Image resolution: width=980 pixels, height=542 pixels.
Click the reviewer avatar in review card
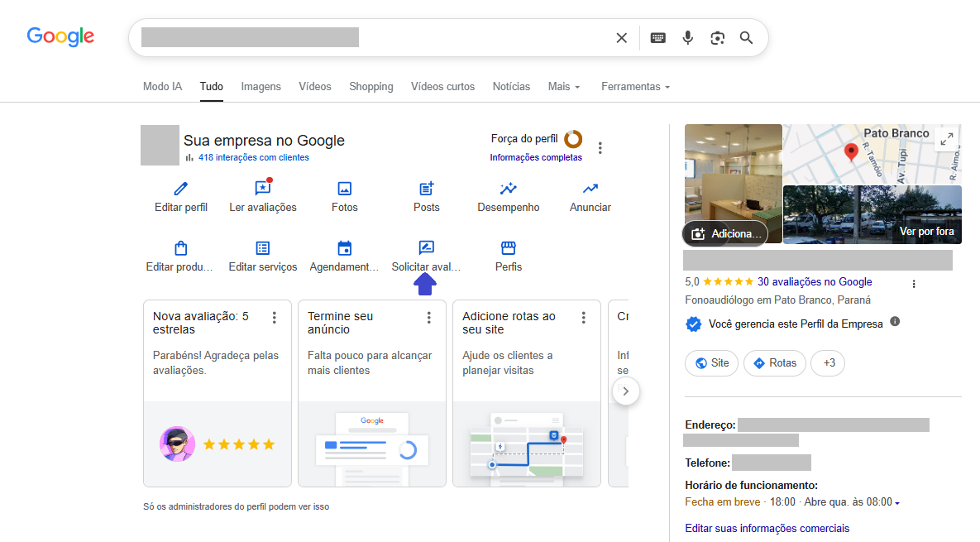177,444
